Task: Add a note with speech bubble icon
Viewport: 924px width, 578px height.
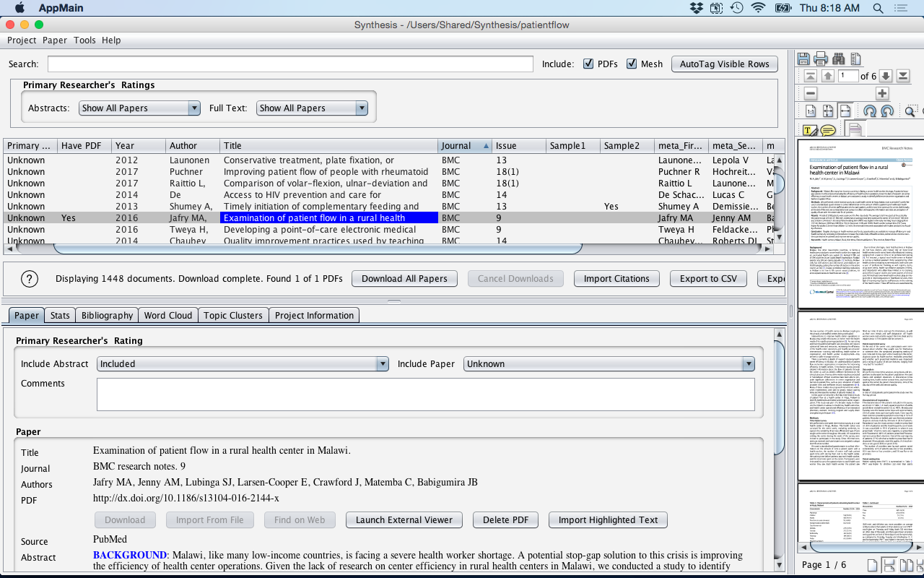Action: pos(828,130)
